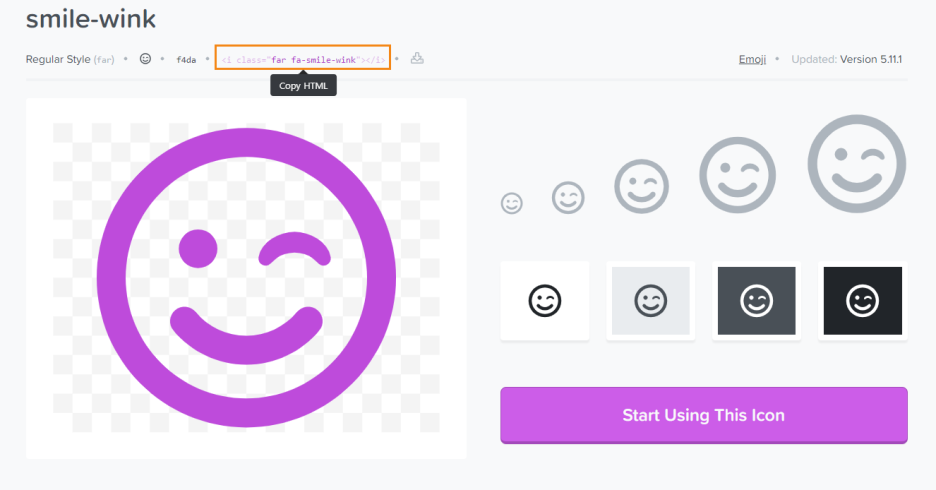Click the Regular Style (far) label

(70, 60)
